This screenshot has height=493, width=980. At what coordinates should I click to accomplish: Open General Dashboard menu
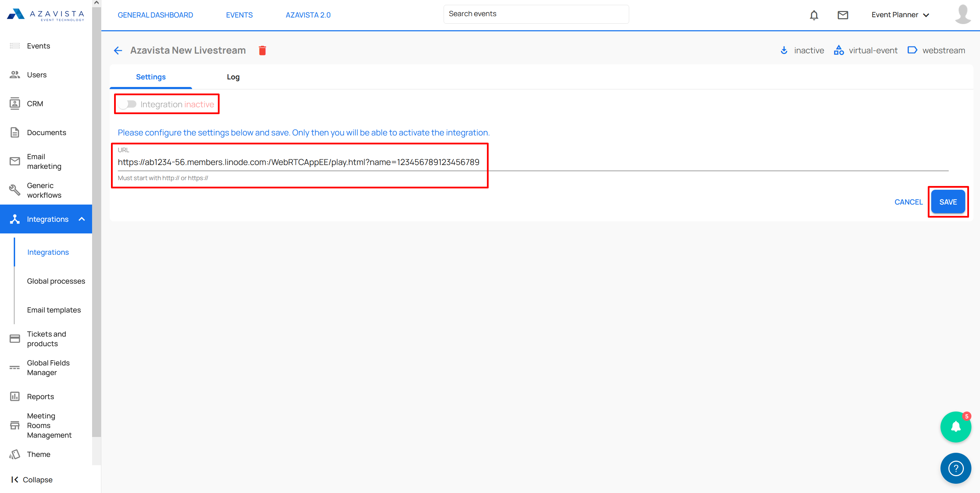pos(155,15)
